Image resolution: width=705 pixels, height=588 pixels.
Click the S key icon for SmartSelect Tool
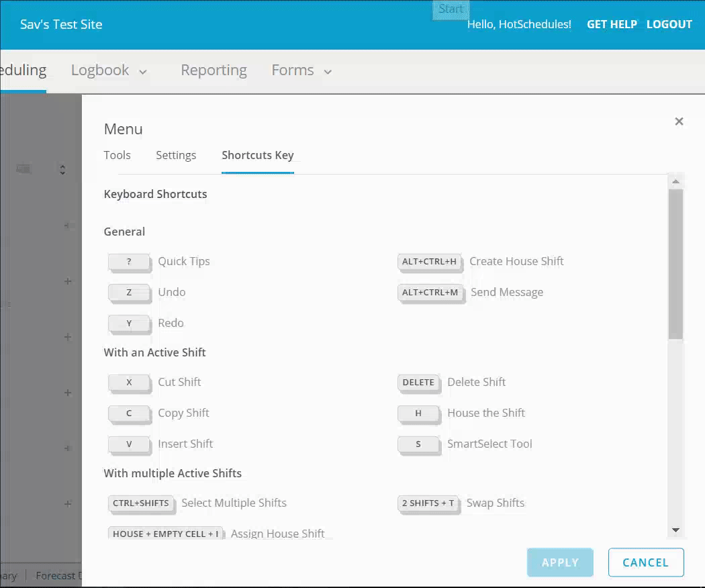pos(418,444)
